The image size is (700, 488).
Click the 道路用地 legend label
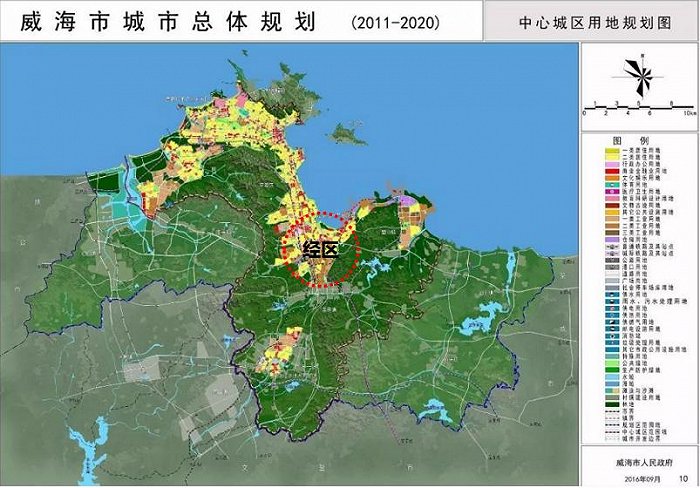[635, 274]
